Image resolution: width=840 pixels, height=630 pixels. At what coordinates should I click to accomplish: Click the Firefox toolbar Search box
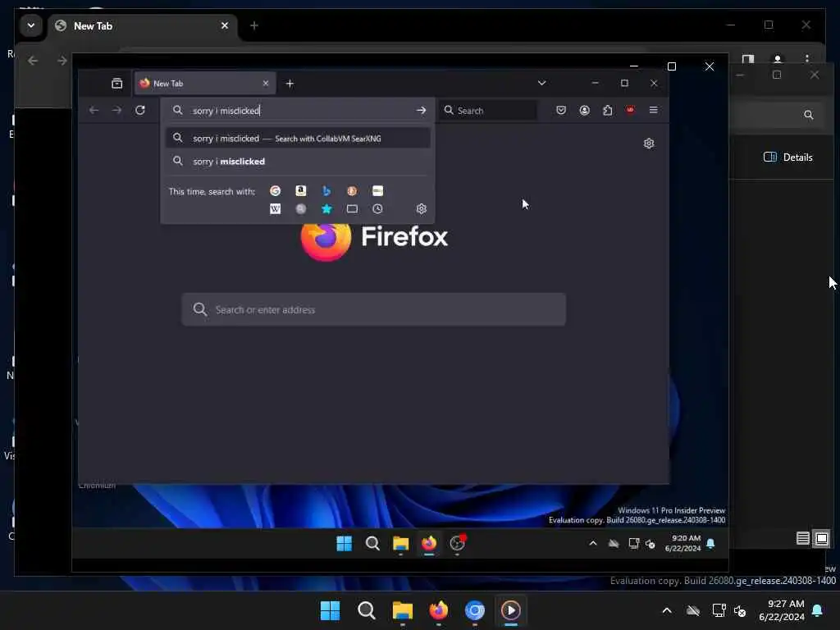[x=489, y=111]
